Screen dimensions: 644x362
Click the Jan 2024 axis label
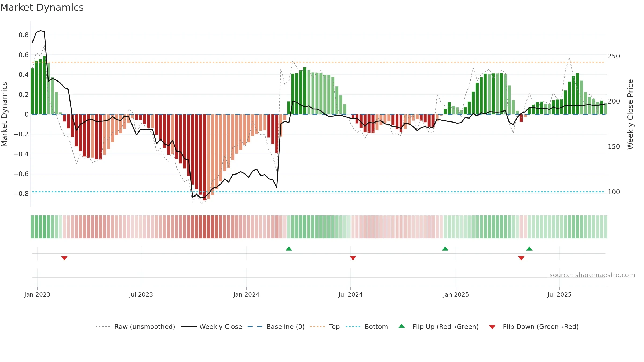[246, 294]
